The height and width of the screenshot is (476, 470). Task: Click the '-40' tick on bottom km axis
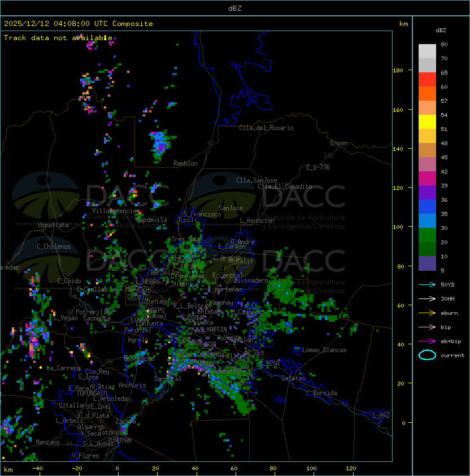37,469
